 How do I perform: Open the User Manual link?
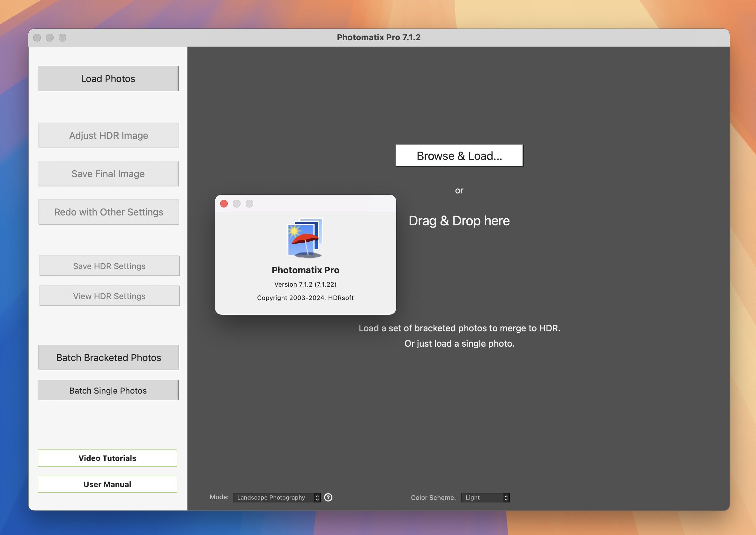tap(107, 484)
